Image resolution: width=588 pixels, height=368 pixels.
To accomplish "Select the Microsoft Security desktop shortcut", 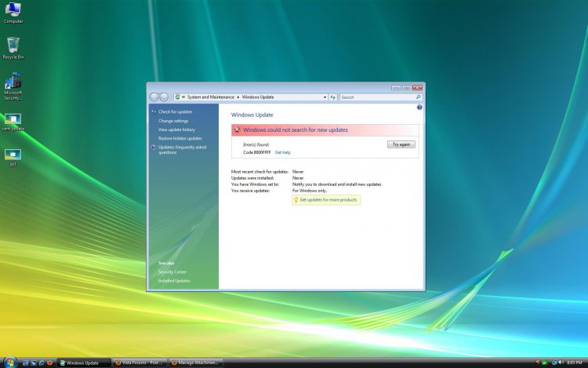I will 13,86.
